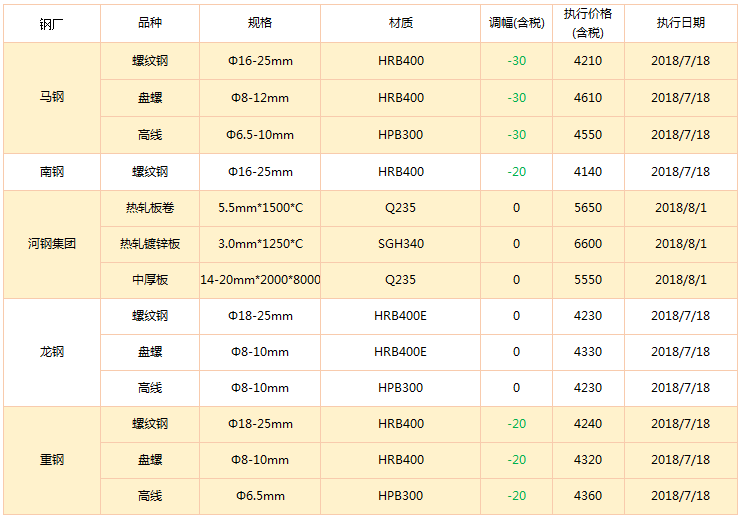Select the 南钢 steel mill cell

click(x=52, y=172)
